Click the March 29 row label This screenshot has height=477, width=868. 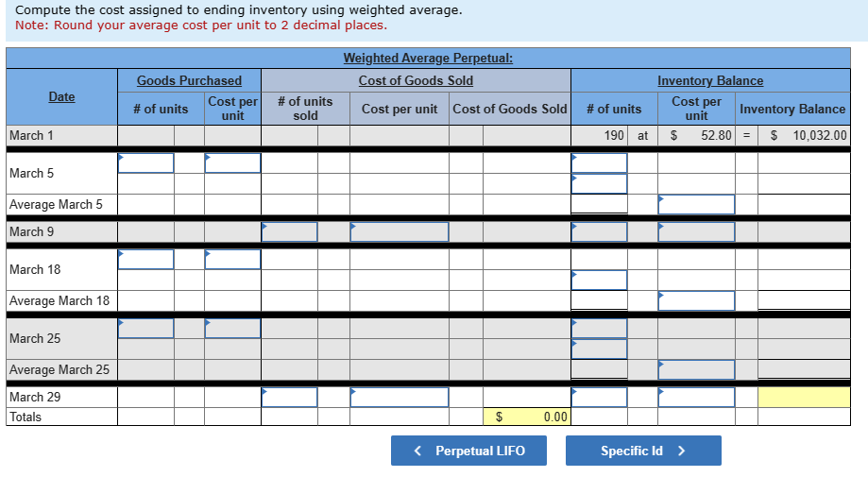pyautogui.click(x=35, y=397)
